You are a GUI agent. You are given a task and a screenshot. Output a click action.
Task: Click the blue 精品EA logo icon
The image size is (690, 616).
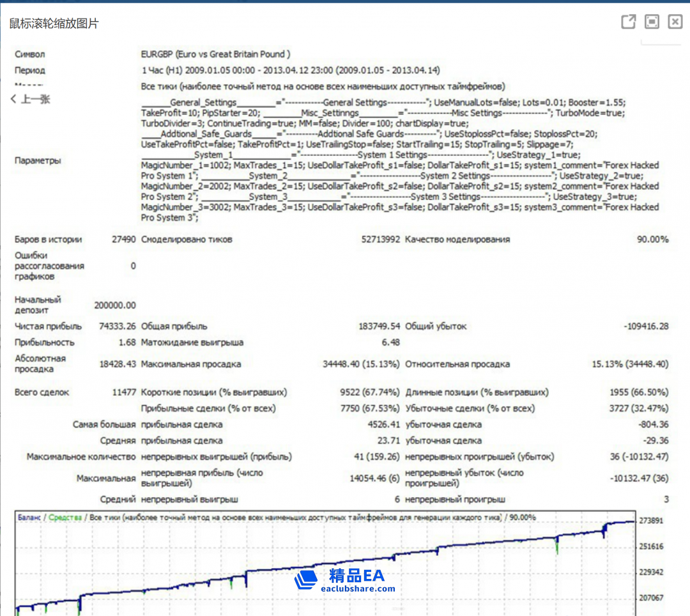[306, 579]
